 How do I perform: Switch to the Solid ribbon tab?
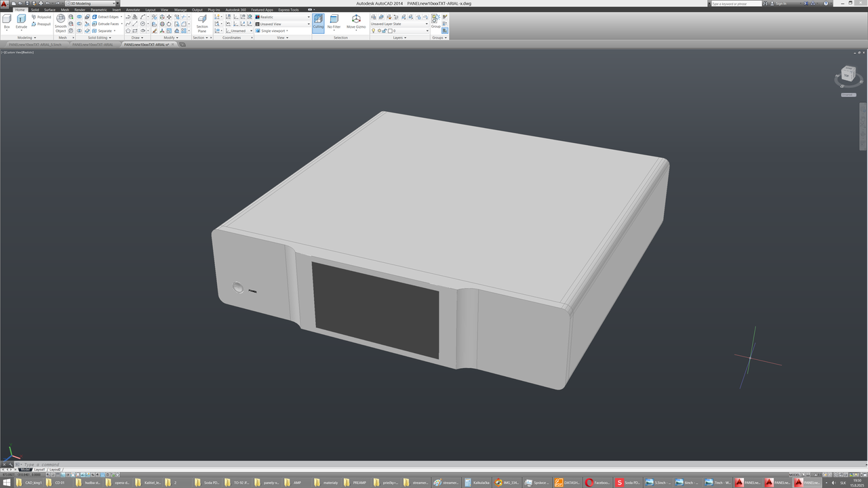[35, 9]
